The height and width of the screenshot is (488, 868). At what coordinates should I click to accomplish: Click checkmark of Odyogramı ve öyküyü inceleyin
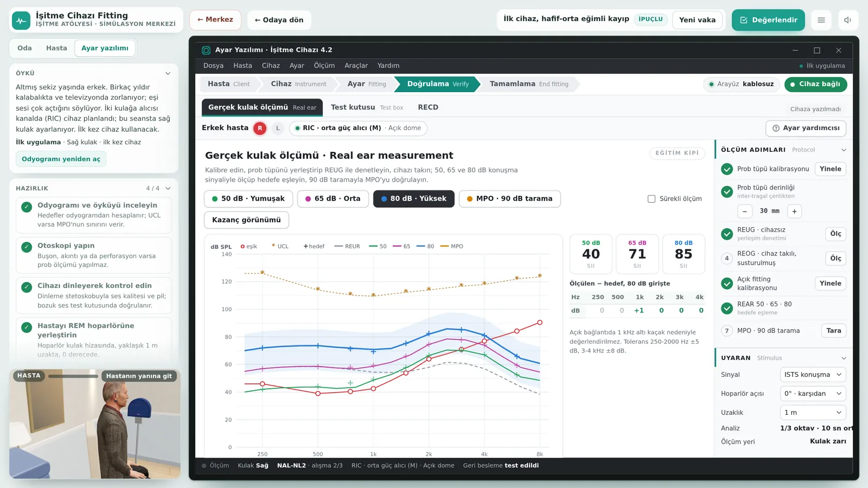pyautogui.click(x=27, y=207)
